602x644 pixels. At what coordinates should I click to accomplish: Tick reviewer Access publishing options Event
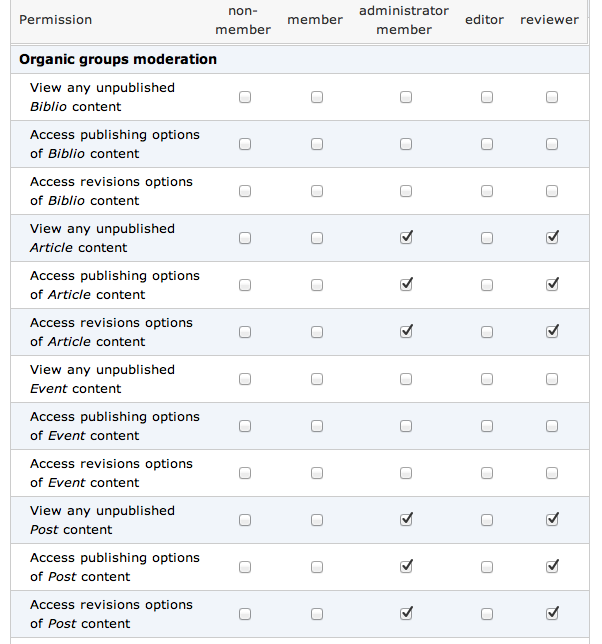(x=552, y=426)
